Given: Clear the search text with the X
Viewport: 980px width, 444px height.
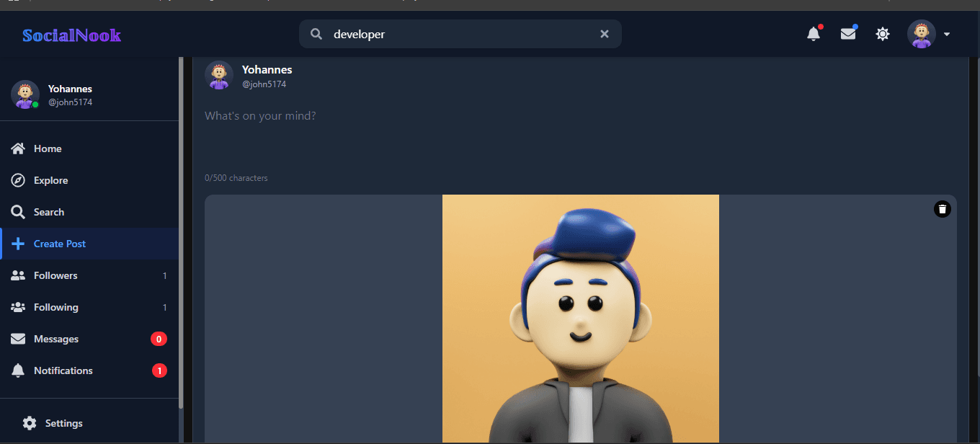Looking at the screenshot, I should tap(605, 34).
